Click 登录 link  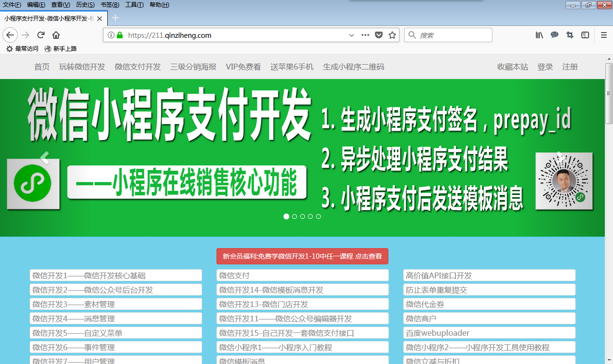coord(545,67)
